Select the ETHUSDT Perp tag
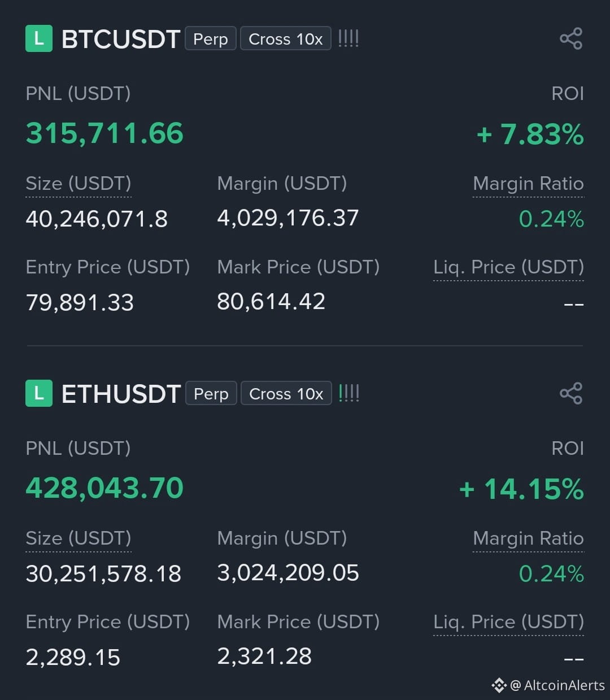Image resolution: width=610 pixels, height=700 pixels. tap(211, 394)
